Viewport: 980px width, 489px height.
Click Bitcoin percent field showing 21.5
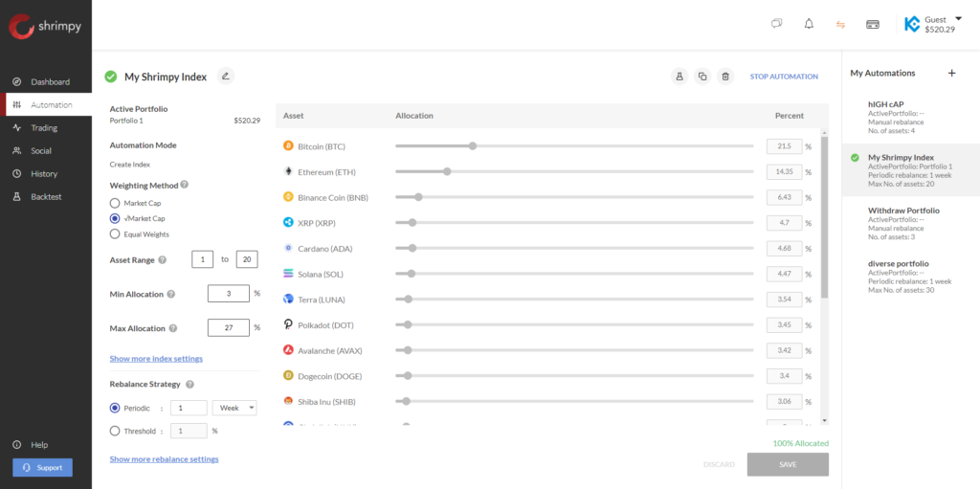coord(785,146)
